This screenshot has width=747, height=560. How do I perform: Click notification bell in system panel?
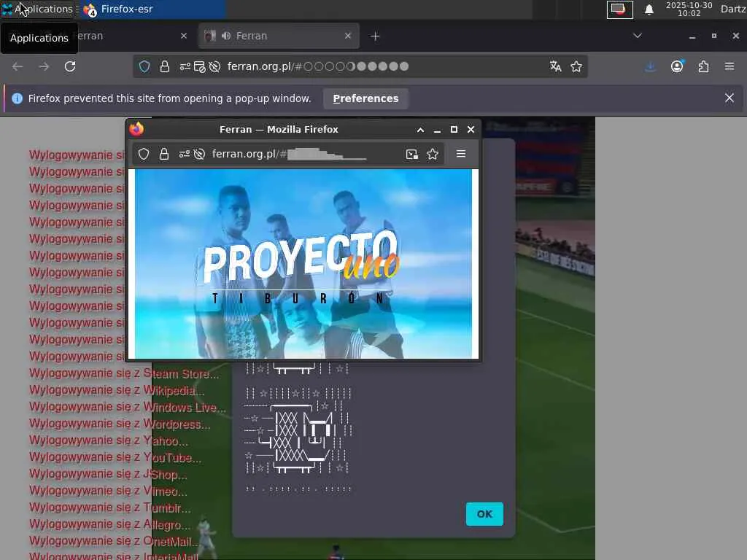click(x=649, y=9)
